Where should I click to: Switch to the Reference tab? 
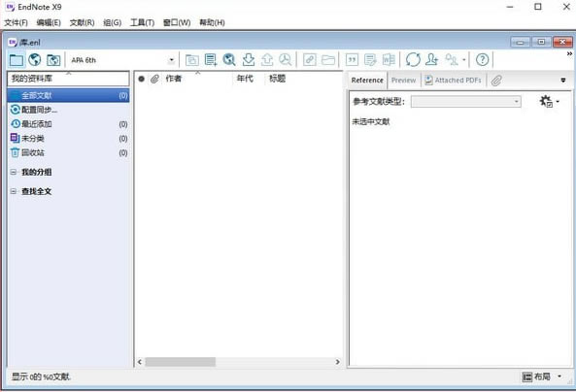click(367, 80)
